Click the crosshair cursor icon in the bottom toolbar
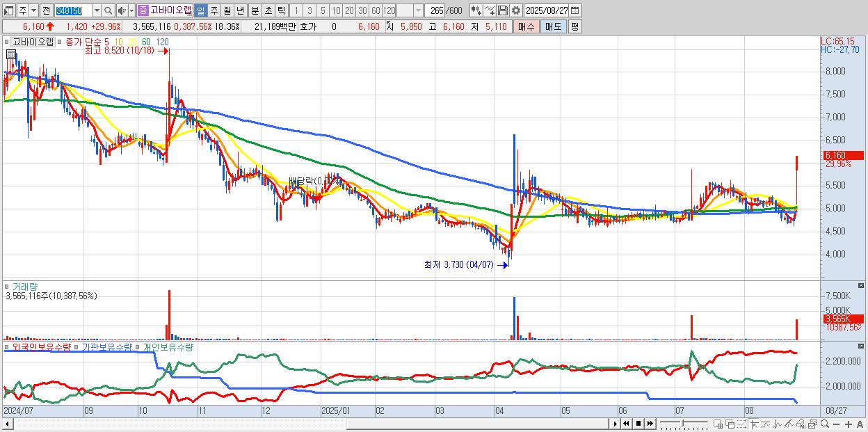 coord(755,424)
